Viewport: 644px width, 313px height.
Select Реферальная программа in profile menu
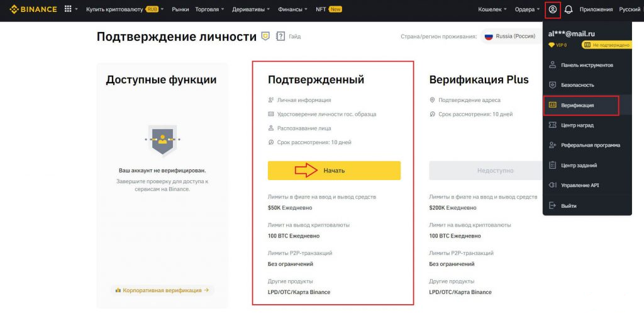[x=587, y=145]
